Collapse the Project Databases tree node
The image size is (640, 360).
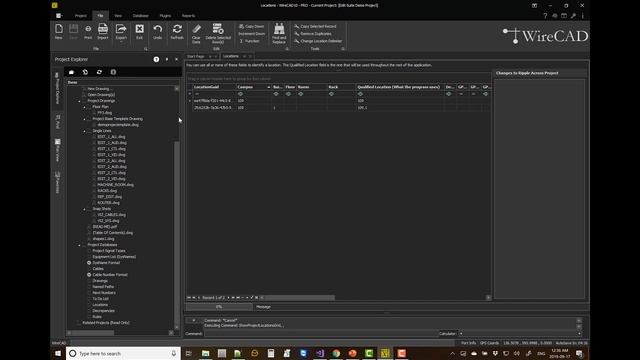click(80, 245)
